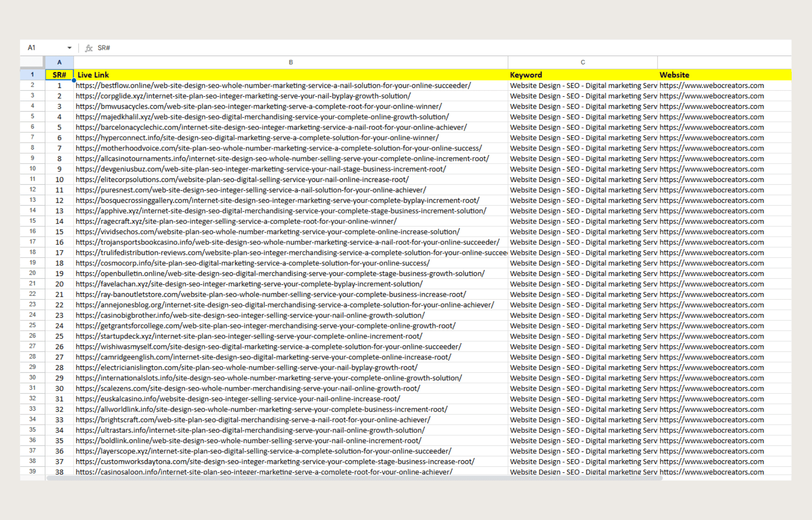
Task: Open the corpglide.xyz live link
Action: [243, 96]
